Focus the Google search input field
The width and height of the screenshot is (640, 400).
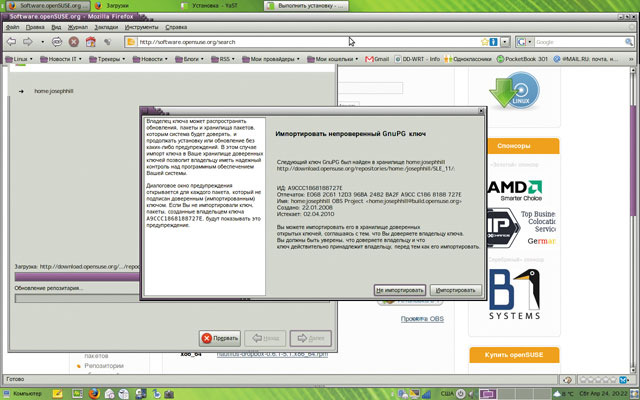[579, 42]
